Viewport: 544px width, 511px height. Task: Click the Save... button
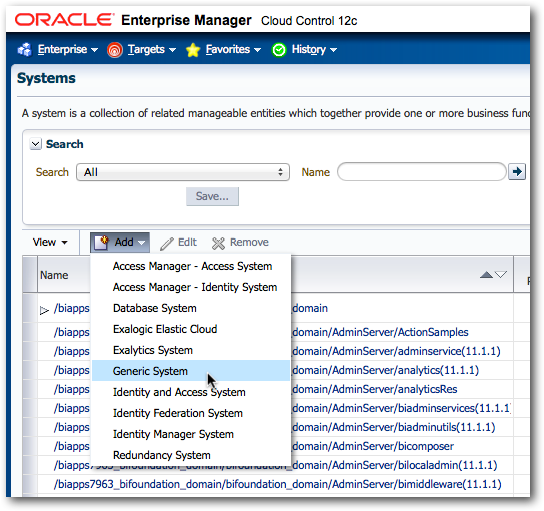[212, 196]
